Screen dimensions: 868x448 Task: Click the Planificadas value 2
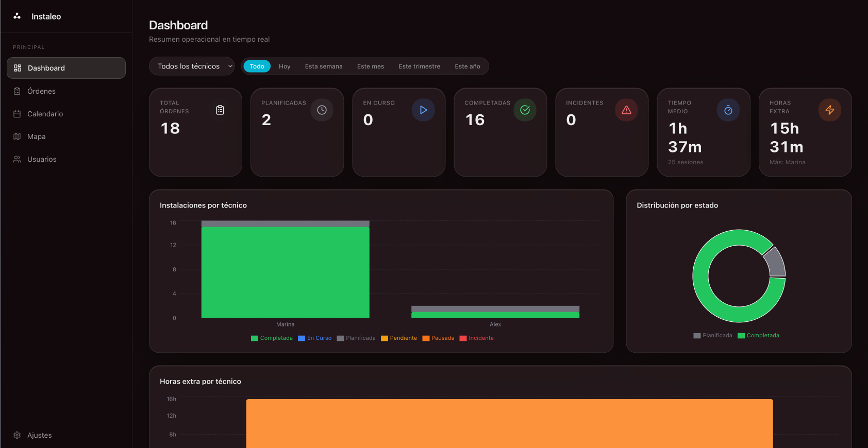(x=266, y=120)
